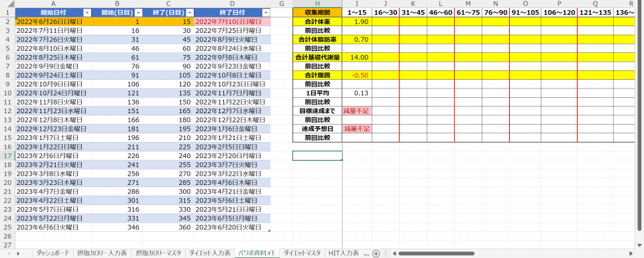The image size is (644, 258).
Task: Switch to ダッシュボード sheet tab
Action: (x=53, y=253)
